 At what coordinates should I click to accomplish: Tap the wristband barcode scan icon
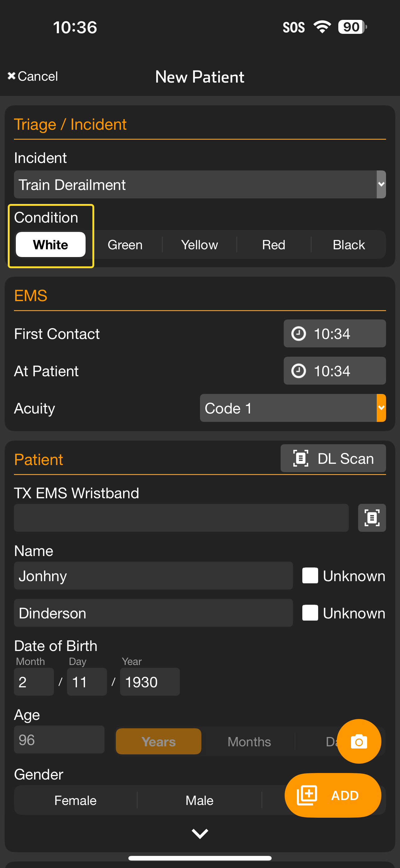(x=372, y=518)
